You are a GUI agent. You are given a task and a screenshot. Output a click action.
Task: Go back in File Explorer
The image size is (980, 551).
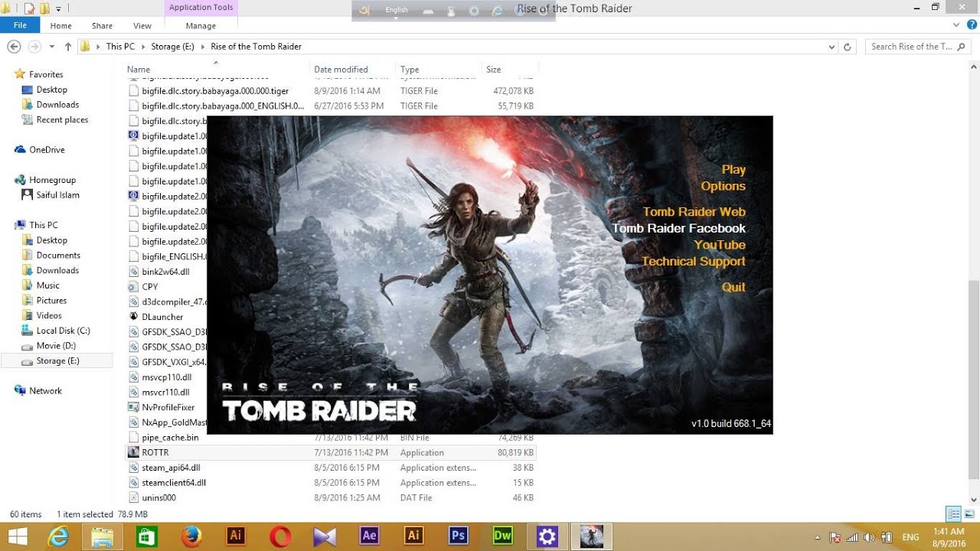13,47
